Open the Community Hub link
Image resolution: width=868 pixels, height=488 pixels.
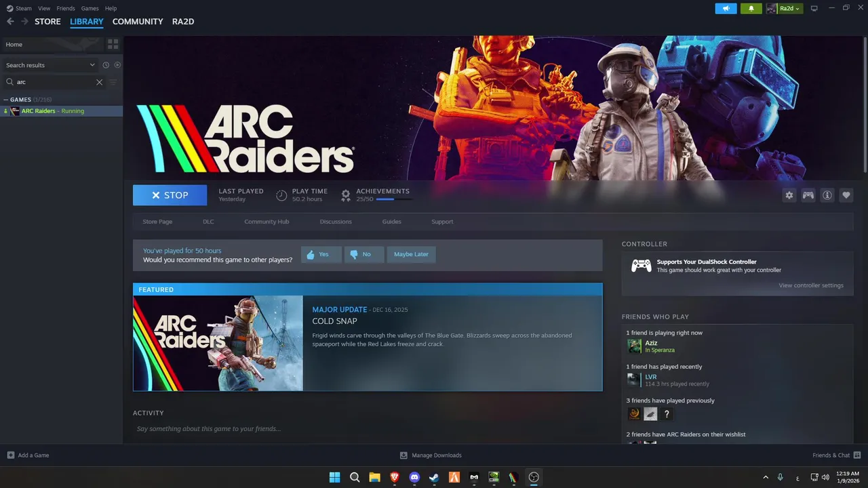[267, 222]
